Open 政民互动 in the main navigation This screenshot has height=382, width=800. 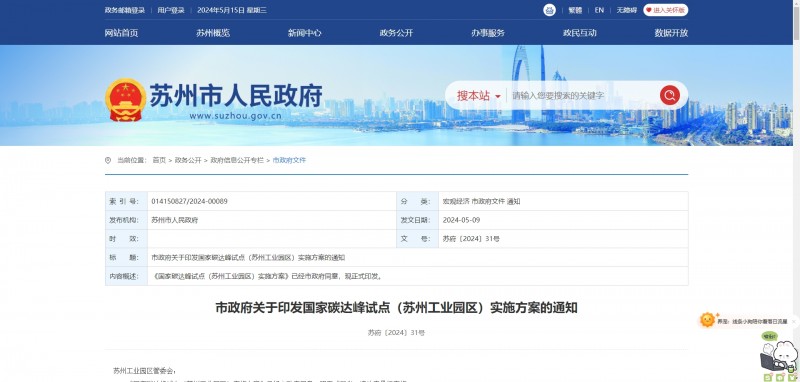click(x=580, y=33)
